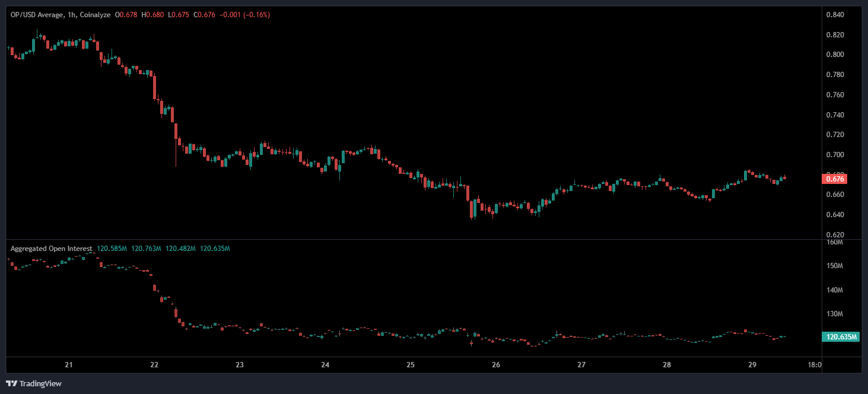The width and height of the screenshot is (868, 394).
Task: Click the open interest value 120.585M
Action: pos(112,248)
